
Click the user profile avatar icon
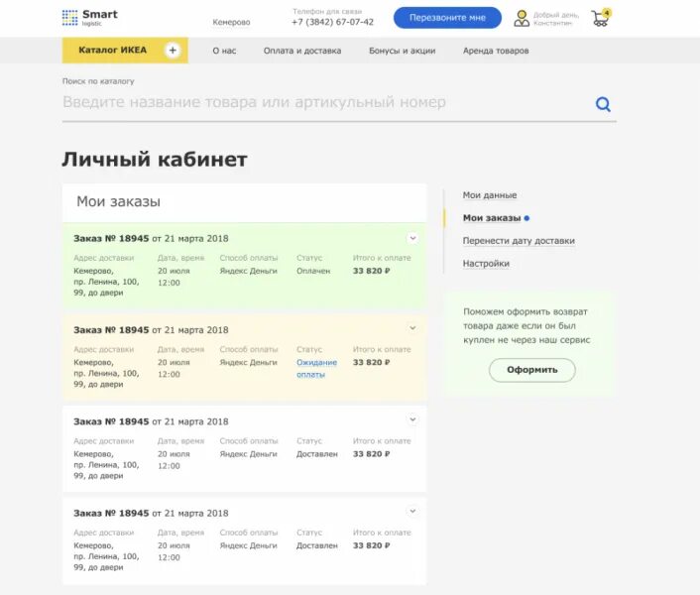pyautogui.click(x=521, y=18)
